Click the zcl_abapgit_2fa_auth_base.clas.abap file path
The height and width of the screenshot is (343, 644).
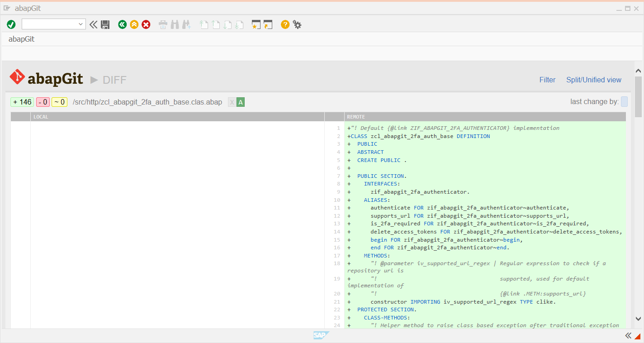click(x=147, y=102)
